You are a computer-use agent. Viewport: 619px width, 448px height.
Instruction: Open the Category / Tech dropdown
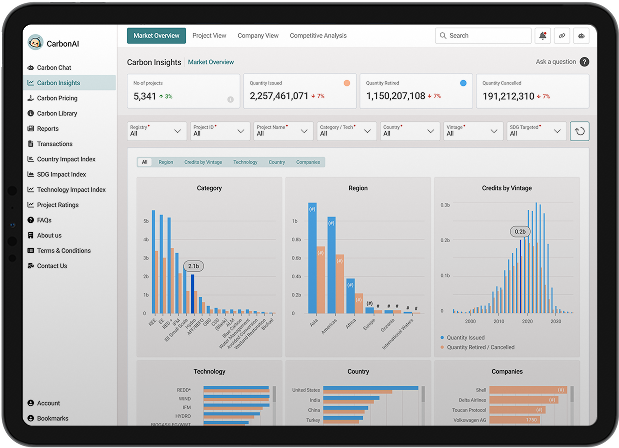tap(346, 130)
